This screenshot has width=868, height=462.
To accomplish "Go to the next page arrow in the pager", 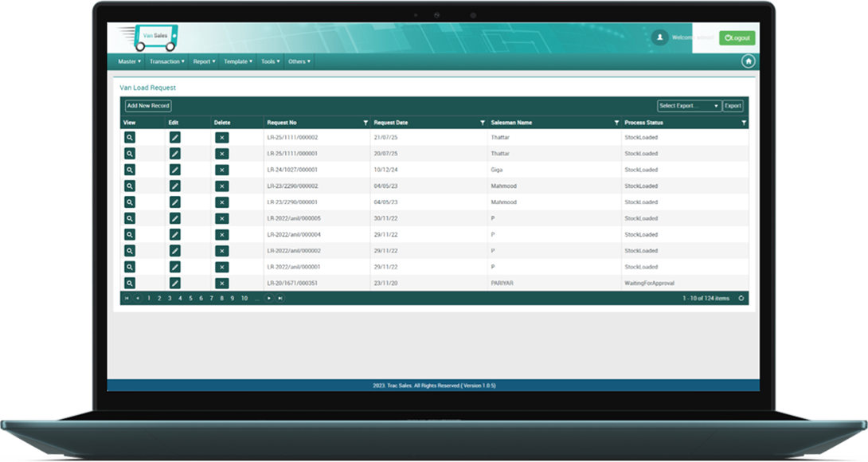I will pyautogui.click(x=269, y=298).
